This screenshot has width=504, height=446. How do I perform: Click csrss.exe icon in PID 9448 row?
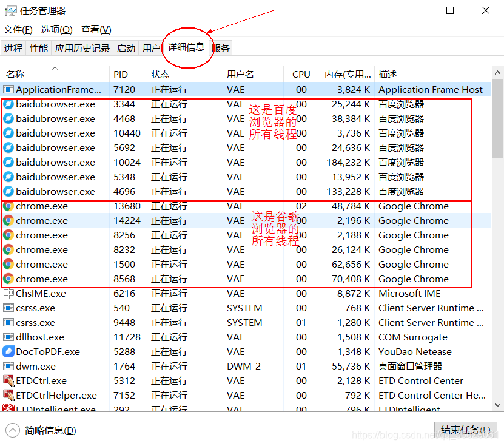pos(8,323)
